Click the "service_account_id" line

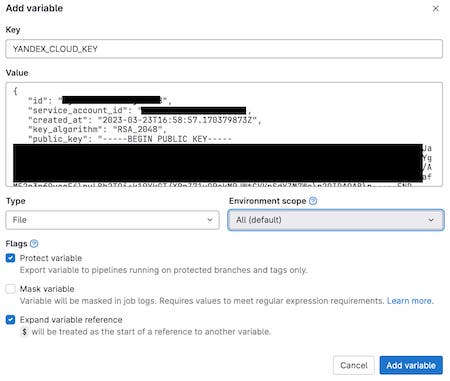point(140,110)
